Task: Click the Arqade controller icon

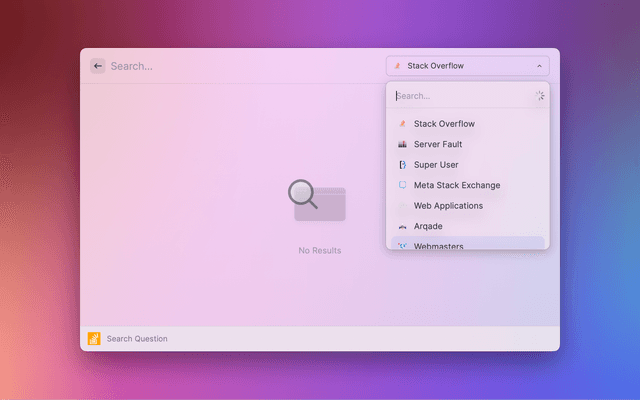Action: click(x=402, y=227)
